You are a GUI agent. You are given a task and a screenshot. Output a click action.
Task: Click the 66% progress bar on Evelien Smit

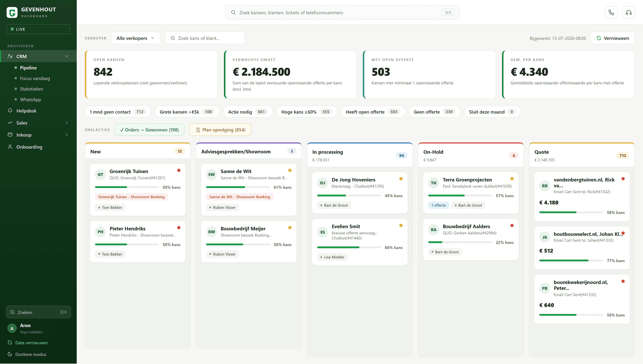(349, 248)
